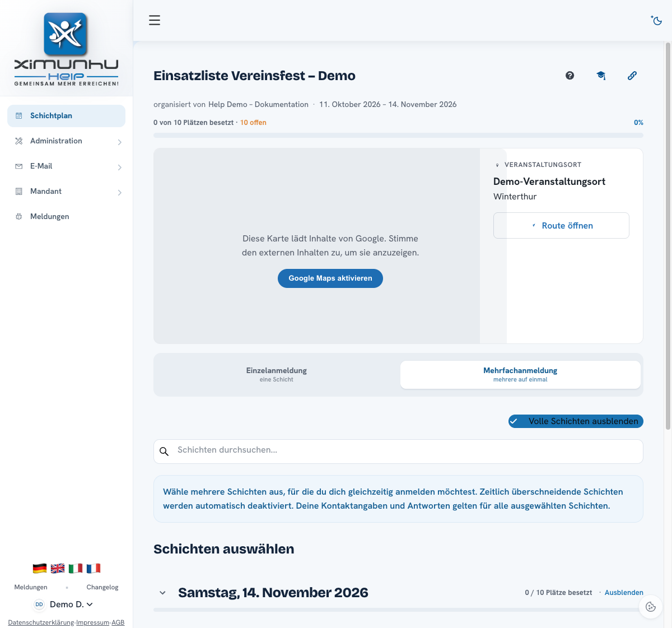Open Changelog link
Screen dimensions: 672x628
(x=102, y=588)
